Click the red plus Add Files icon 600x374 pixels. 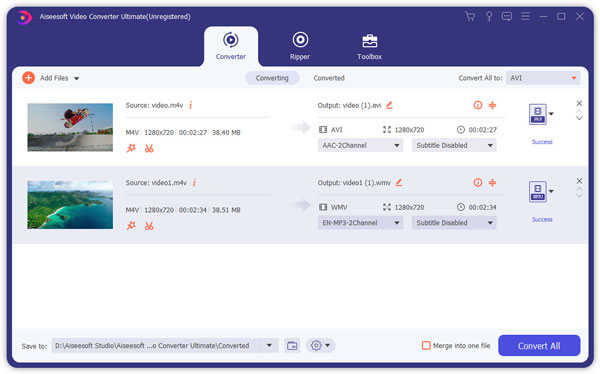pos(28,78)
